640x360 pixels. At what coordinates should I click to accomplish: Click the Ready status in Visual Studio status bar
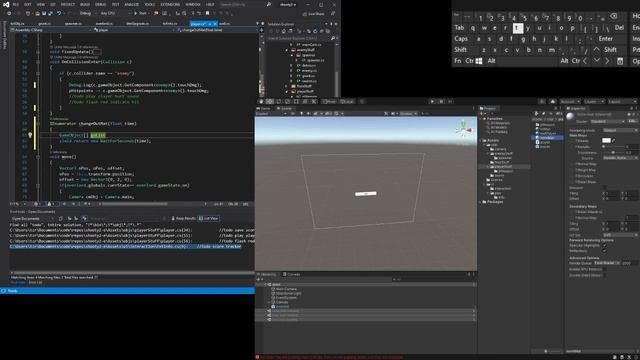coord(12,291)
